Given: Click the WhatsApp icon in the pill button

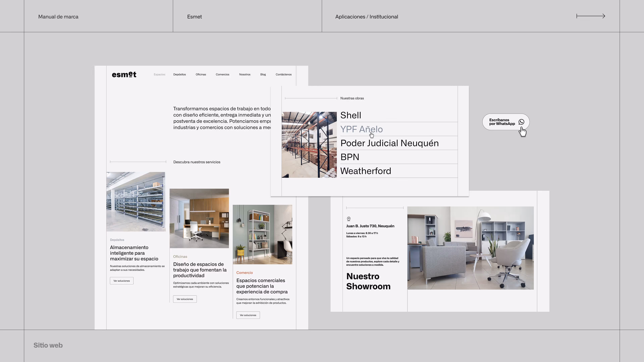Looking at the screenshot, I should [521, 122].
